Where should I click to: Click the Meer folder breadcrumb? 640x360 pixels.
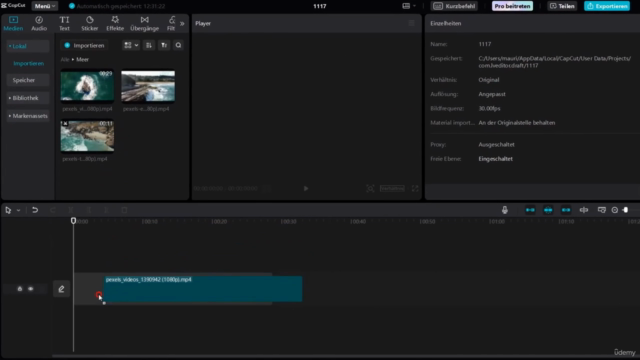pyautogui.click(x=82, y=60)
